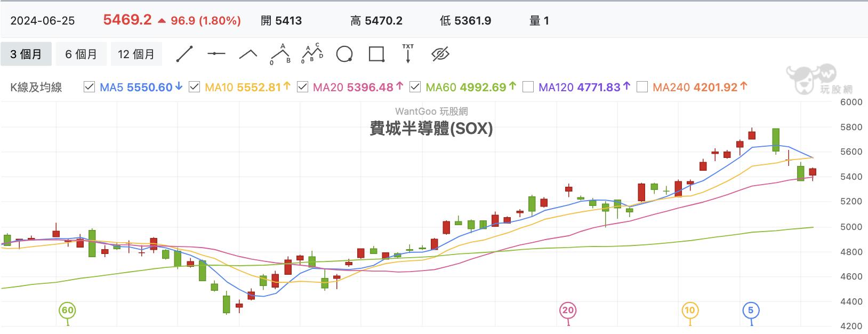Click the pink 20-day marker on timeline
Image resolution: width=868 pixels, height=334 pixels.
click(x=568, y=310)
